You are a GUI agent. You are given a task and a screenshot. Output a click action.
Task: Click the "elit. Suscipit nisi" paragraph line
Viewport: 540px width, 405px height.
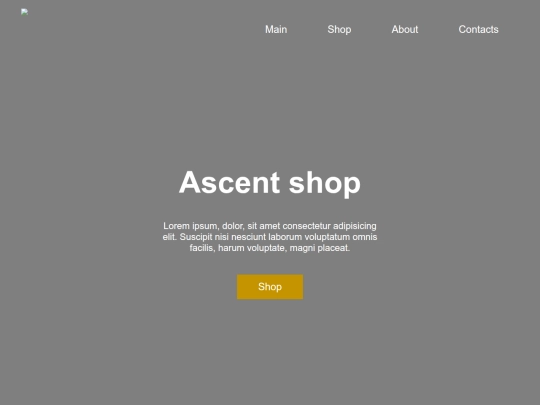coord(270,237)
